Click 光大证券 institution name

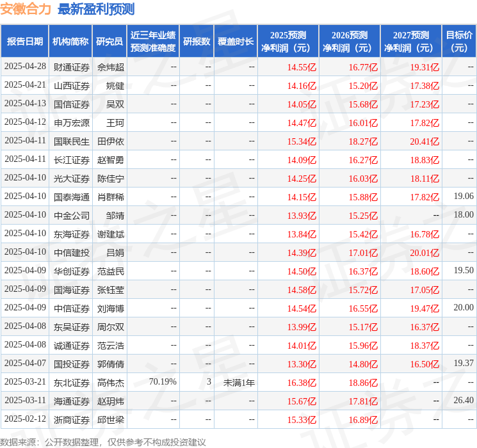tap(72, 179)
